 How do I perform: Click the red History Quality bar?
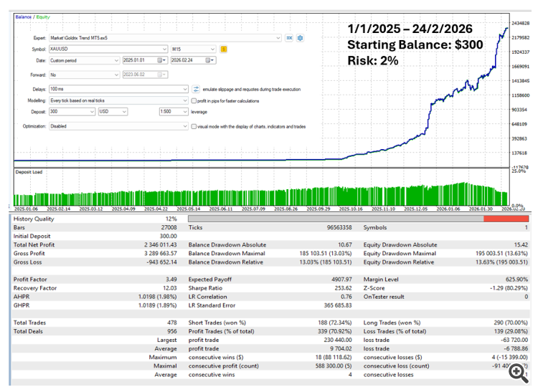(504, 219)
